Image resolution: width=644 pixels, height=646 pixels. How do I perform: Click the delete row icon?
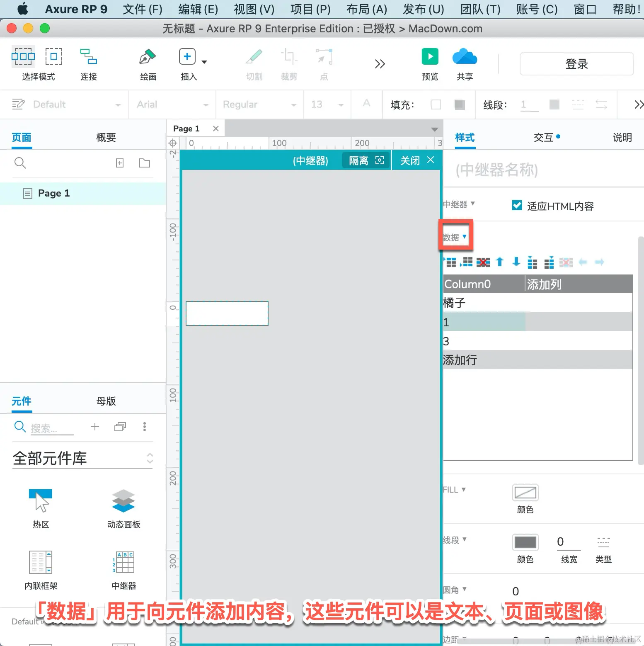[483, 262]
